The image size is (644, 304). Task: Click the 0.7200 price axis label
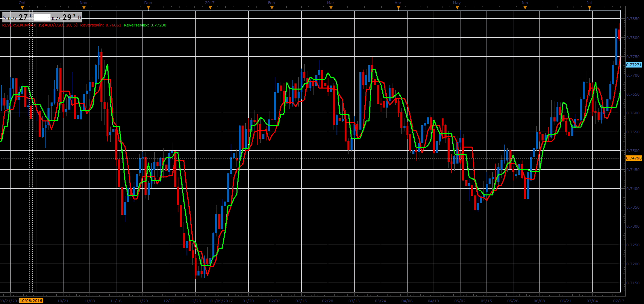coord(633,264)
